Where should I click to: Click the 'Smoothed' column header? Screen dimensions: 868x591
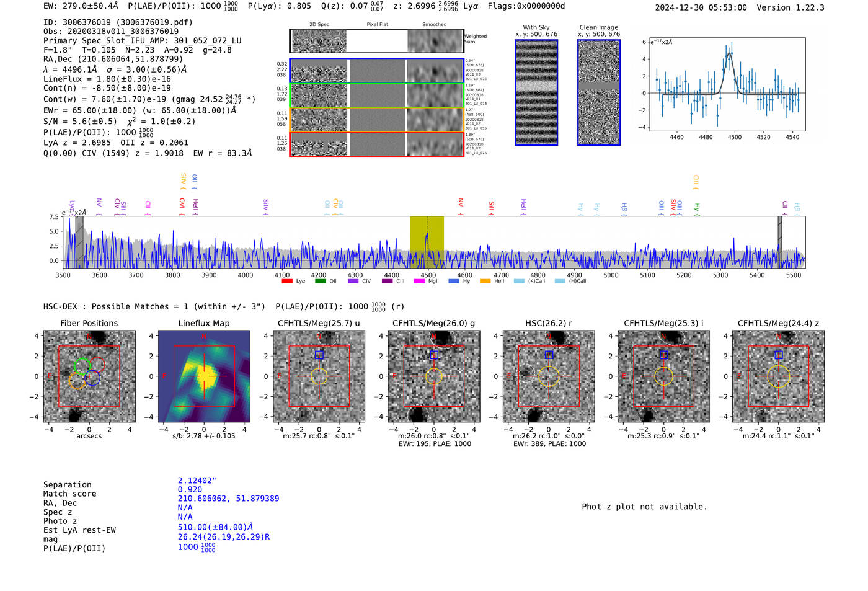(x=435, y=25)
